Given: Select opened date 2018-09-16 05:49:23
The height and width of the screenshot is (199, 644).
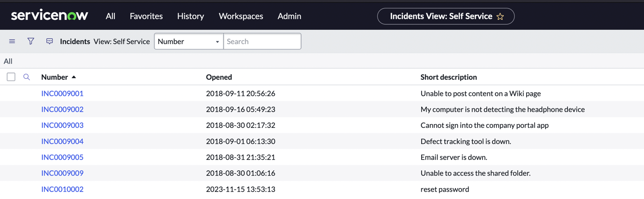Looking at the screenshot, I should pos(240,109).
